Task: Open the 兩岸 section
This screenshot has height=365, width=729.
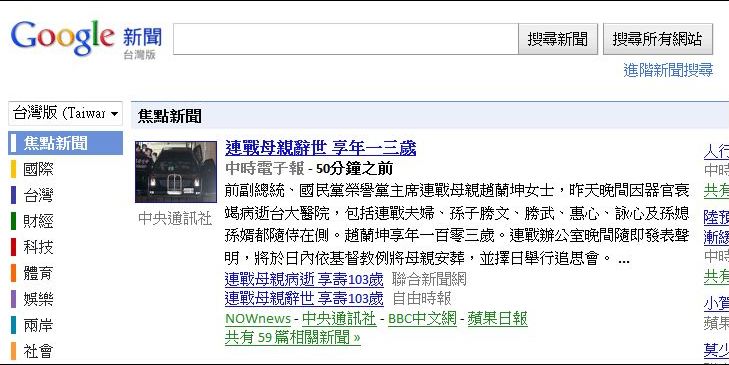Action: point(38,325)
